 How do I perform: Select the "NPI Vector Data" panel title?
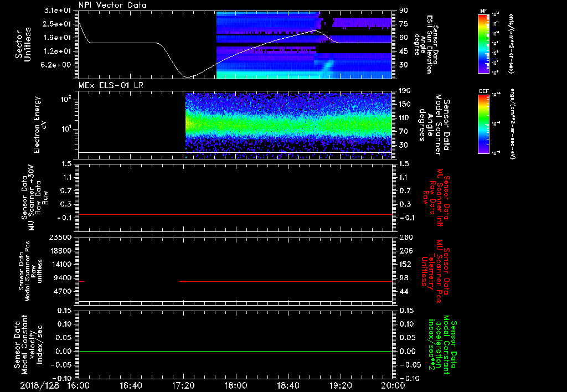[x=112, y=6]
